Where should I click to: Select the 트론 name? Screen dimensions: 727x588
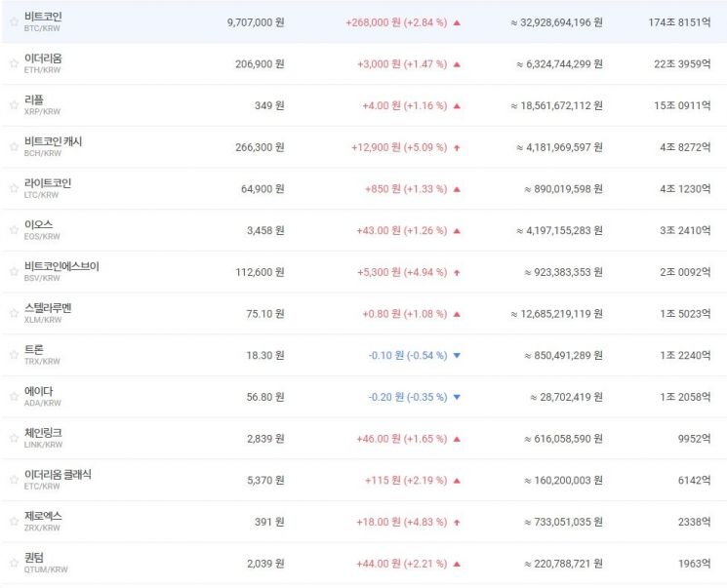coord(34,349)
